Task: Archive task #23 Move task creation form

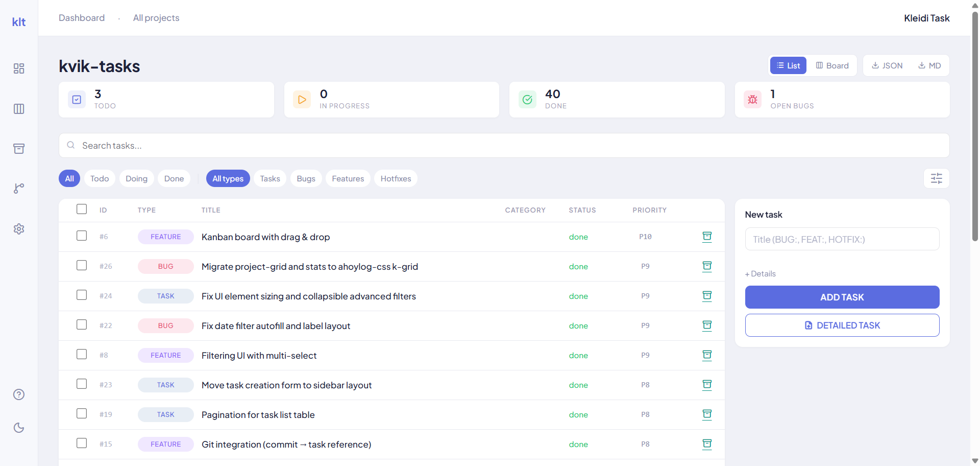Action: pyautogui.click(x=707, y=385)
